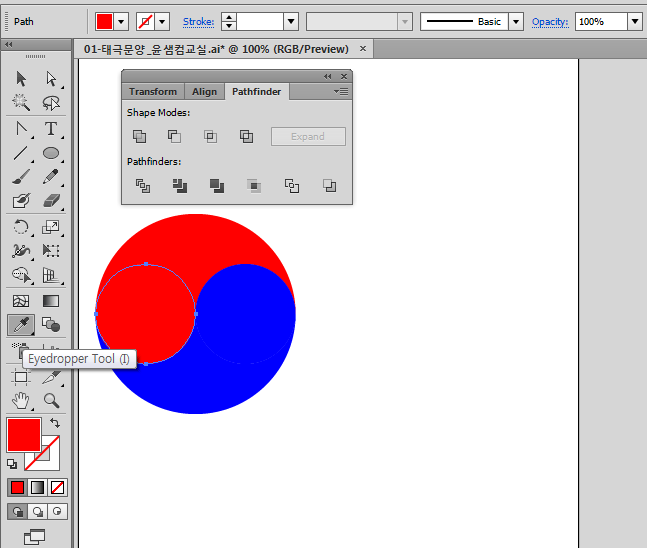Screen dimensions: 647x548
Task: Choose the Eraser tool
Action: (51, 201)
